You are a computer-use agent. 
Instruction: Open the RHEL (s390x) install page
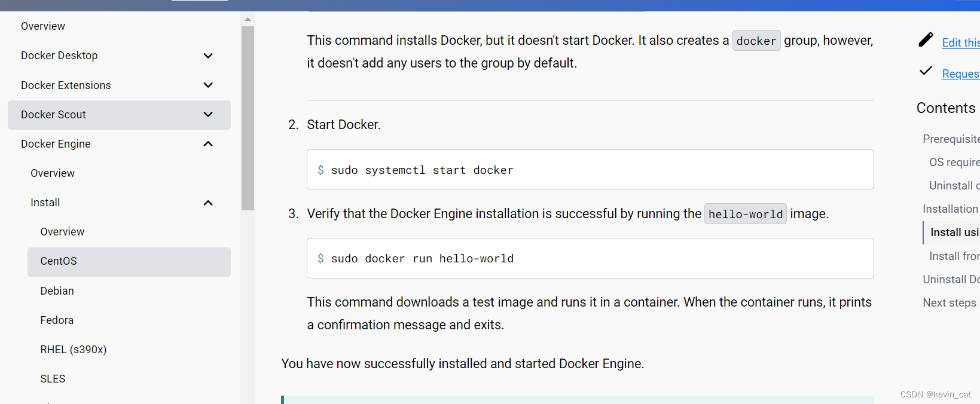74,350
